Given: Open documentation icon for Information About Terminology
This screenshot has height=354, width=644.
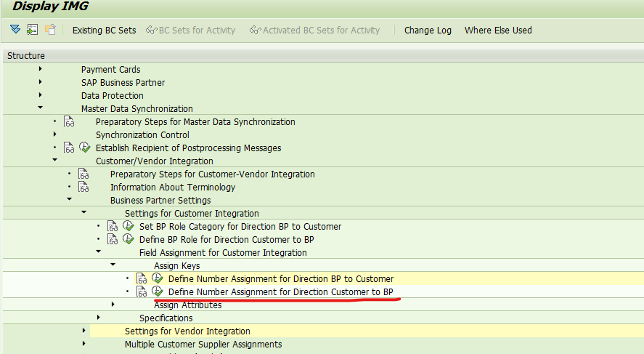Looking at the screenshot, I should tap(83, 187).
